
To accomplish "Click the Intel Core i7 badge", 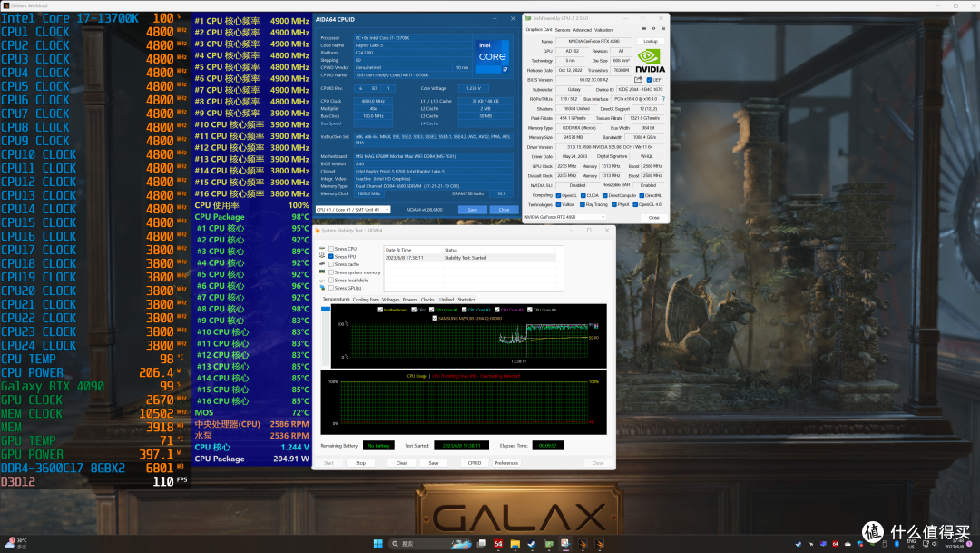I will 493,56.
